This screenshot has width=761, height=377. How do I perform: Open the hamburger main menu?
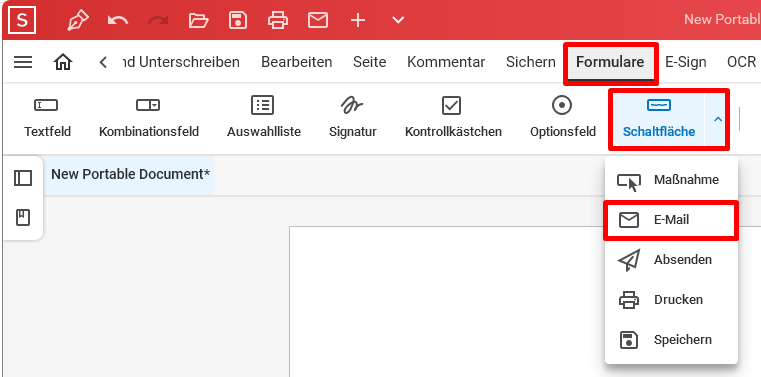tap(23, 62)
